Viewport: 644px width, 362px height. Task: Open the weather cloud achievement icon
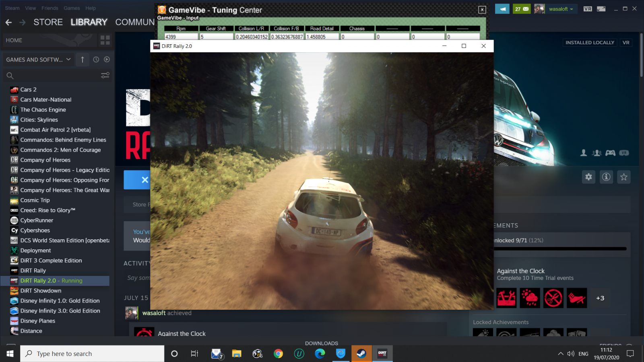coord(530,298)
